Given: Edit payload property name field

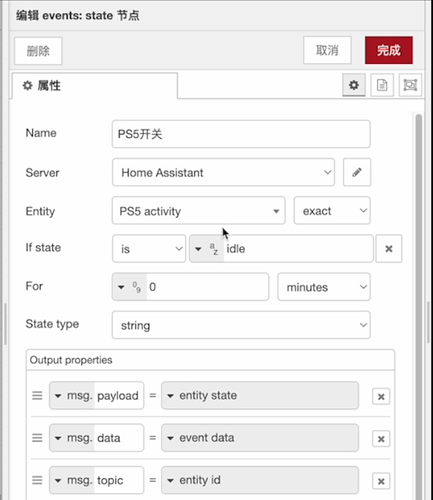Looking at the screenshot, I should [x=119, y=396].
